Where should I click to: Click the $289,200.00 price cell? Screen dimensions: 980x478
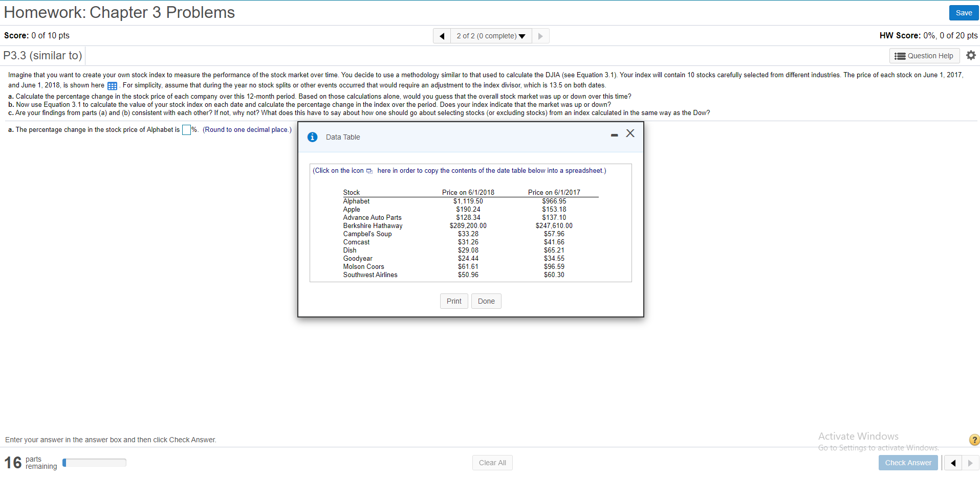coord(468,226)
